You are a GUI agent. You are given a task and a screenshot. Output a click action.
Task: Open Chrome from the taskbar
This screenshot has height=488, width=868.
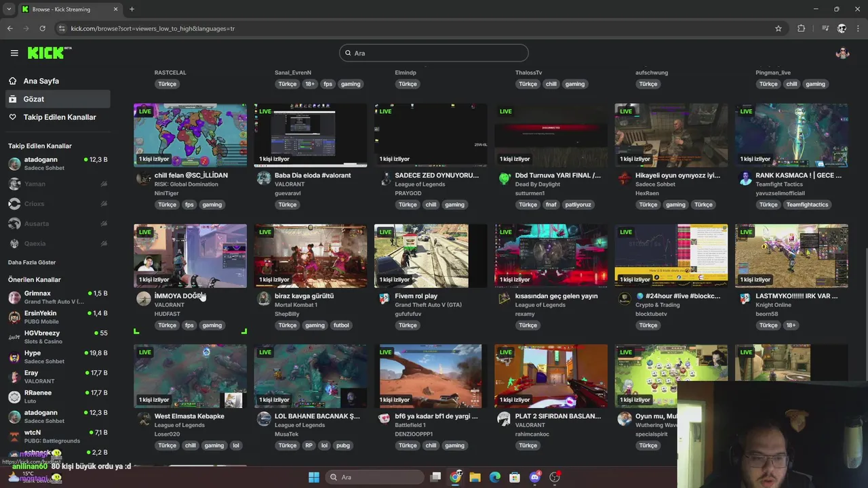pyautogui.click(x=455, y=477)
